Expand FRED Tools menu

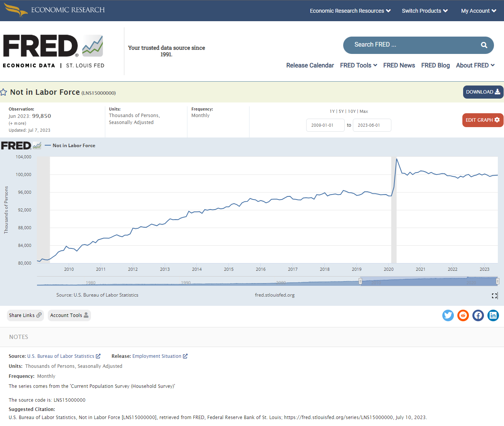359,65
